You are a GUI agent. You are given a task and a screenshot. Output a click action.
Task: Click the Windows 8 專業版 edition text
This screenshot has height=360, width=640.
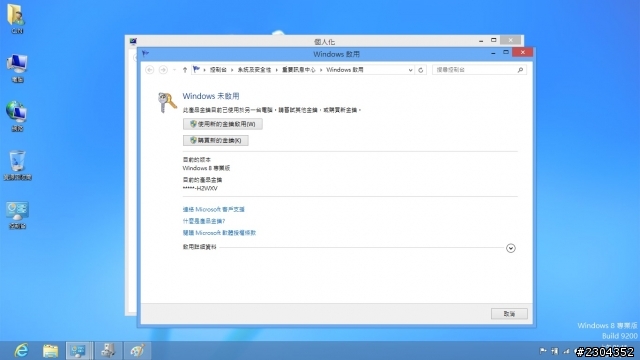click(x=206, y=168)
